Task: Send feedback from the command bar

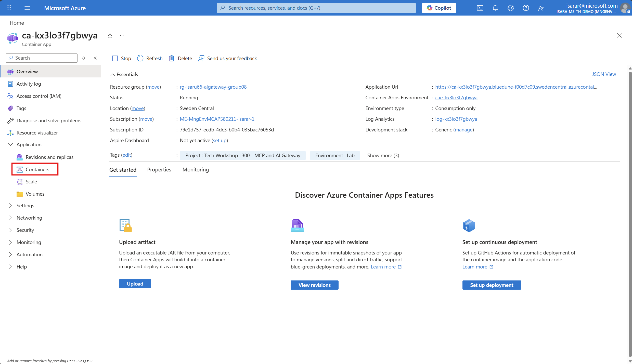Action: 227,58
